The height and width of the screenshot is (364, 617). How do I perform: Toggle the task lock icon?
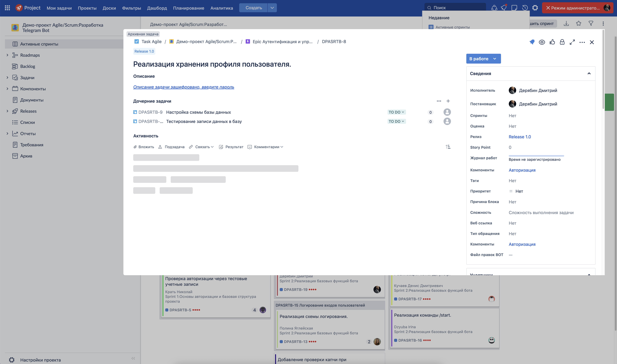point(562,42)
